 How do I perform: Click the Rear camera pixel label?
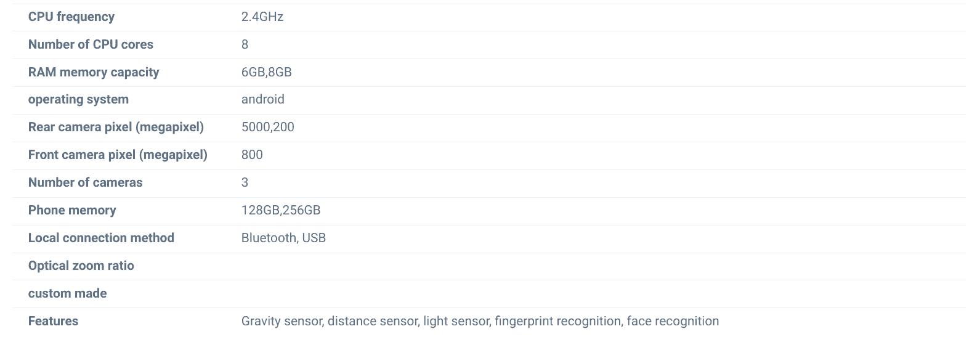point(116,127)
